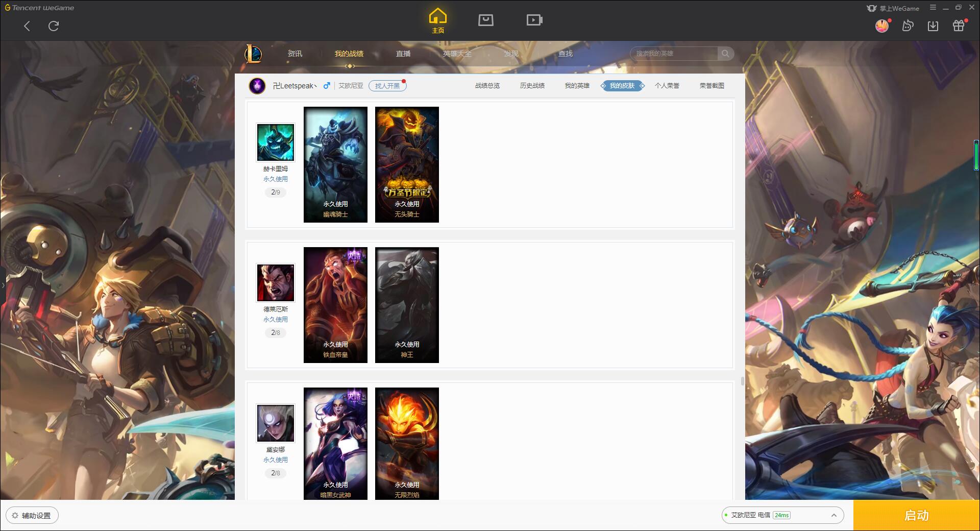The height and width of the screenshot is (531, 980).
Task: Click the 掌上WeGame link
Action: [x=893, y=8]
